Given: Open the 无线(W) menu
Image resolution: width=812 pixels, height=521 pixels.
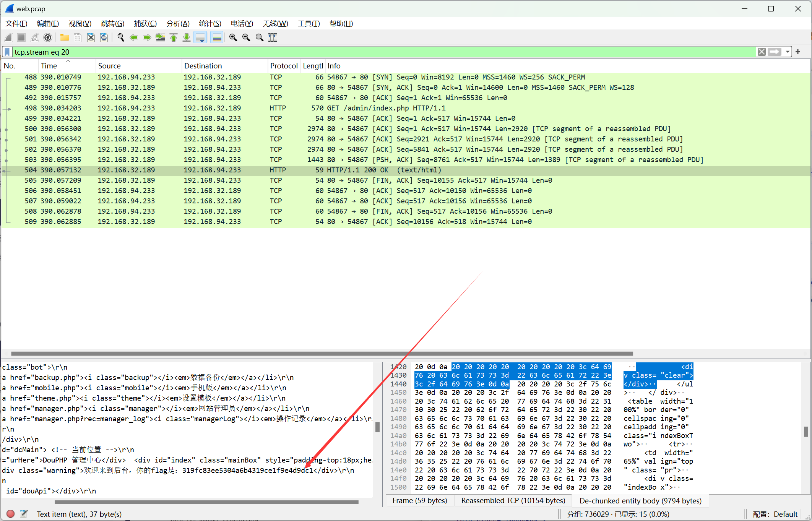Looking at the screenshot, I should [x=275, y=24].
